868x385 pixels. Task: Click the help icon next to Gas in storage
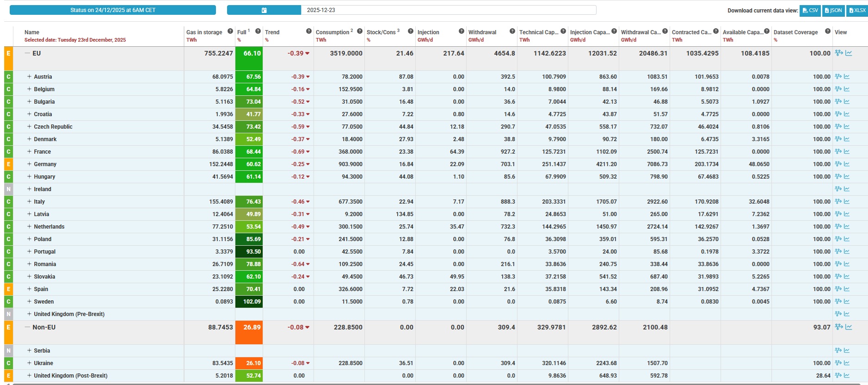tap(230, 31)
